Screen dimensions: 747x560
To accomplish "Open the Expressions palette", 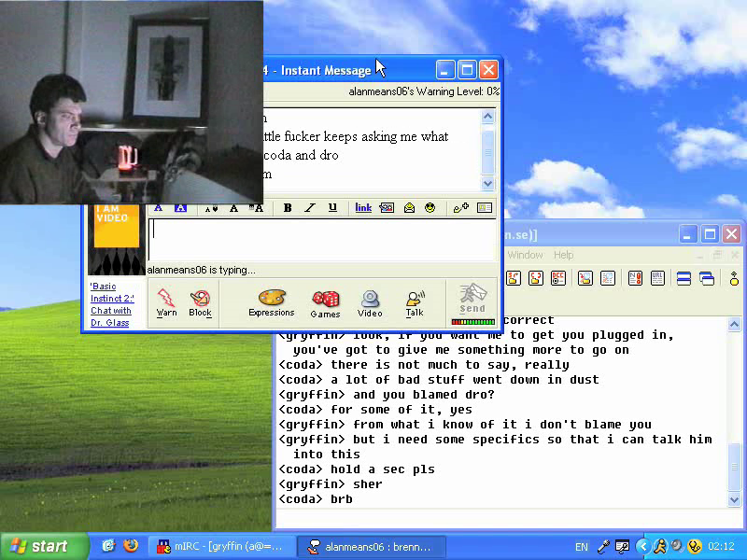I will click(272, 302).
